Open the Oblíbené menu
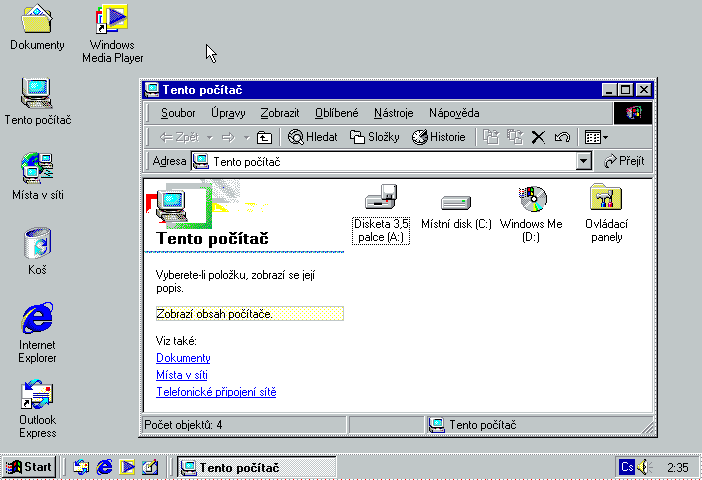702x480 pixels. (336, 113)
